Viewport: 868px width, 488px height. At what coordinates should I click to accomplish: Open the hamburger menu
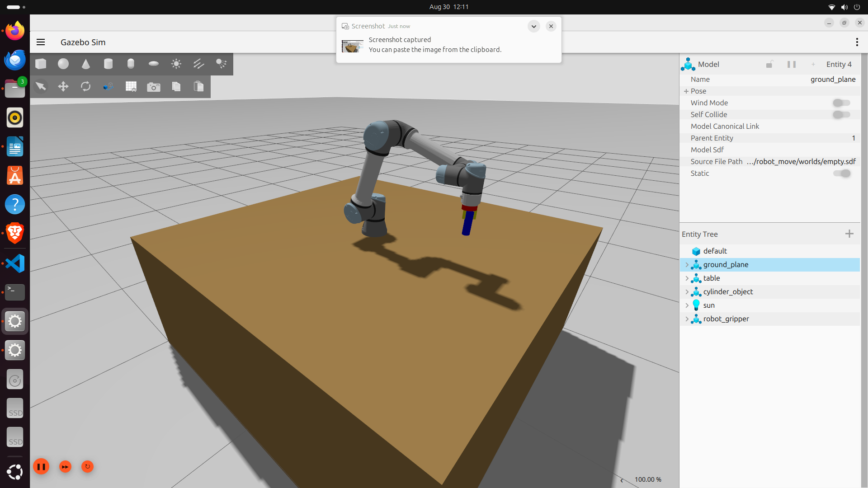tap(41, 42)
